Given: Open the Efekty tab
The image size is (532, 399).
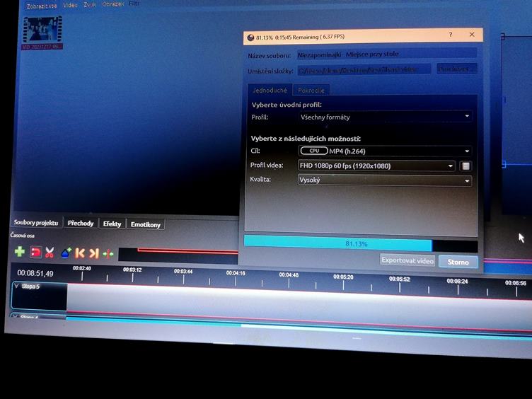Looking at the screenshot, I should tap(112, 224).
